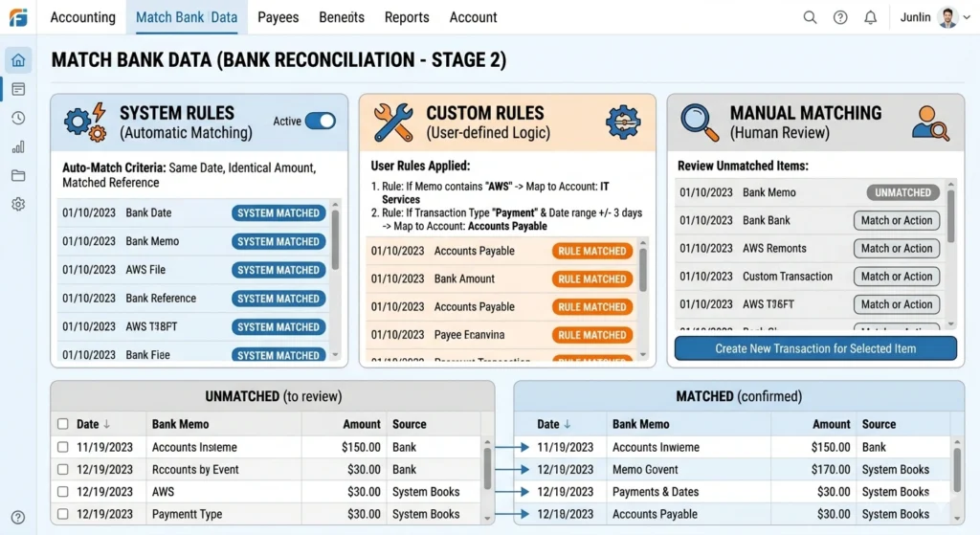The width and height of the screenshot is (980, 535).
Task: Click the help icon at sidebar bottom
Action: tap(18, 518)
